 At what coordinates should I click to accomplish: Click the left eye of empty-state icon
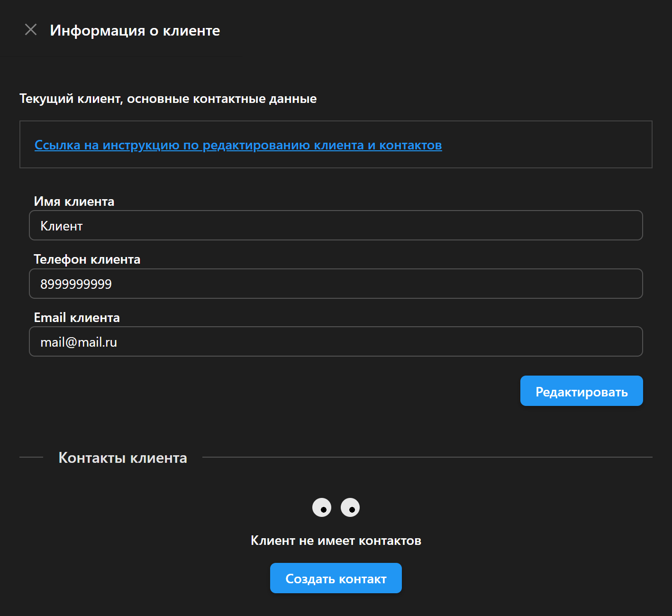322,507
